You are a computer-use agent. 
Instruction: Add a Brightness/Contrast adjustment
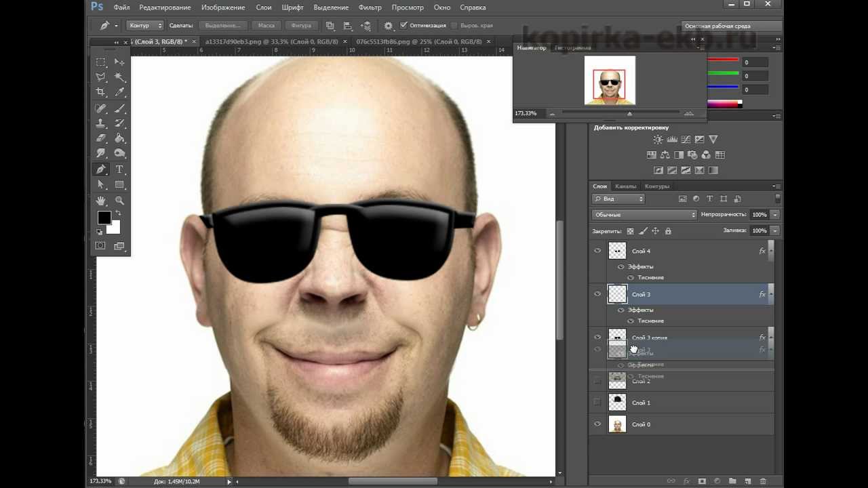658,140
